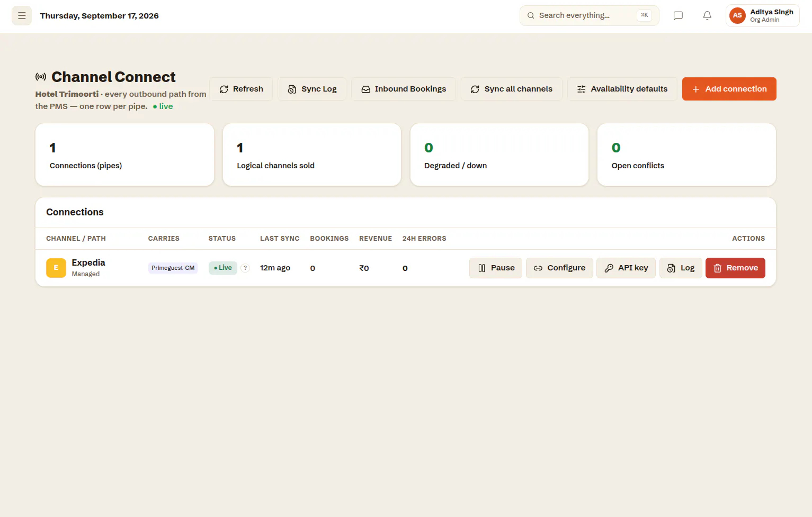The width and height of the screenshot is (812, 517).
Task: Click the CHANNEL / PATH column header
Action: point(76,239)
